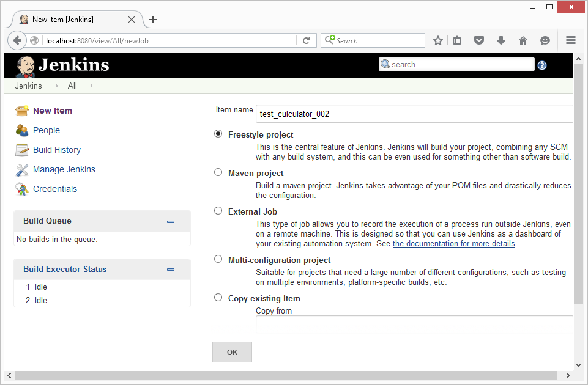Click the Item name text field
588x385 pixels.
coord(414,114)
